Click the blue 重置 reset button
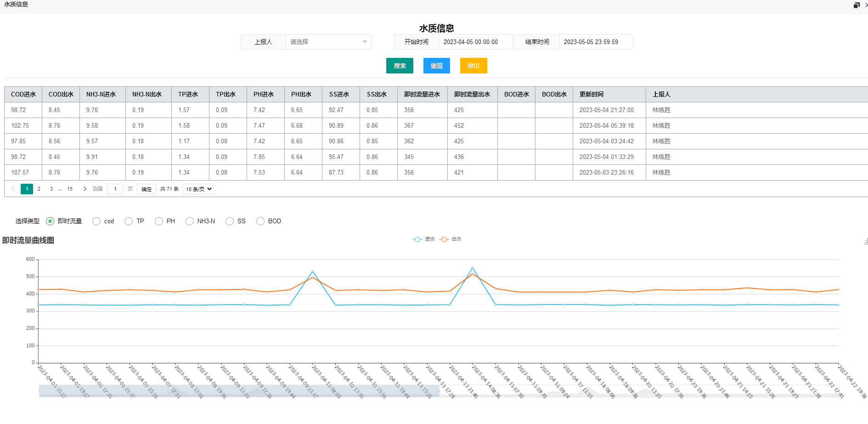The image size is (868, 424). coord(436,66)
